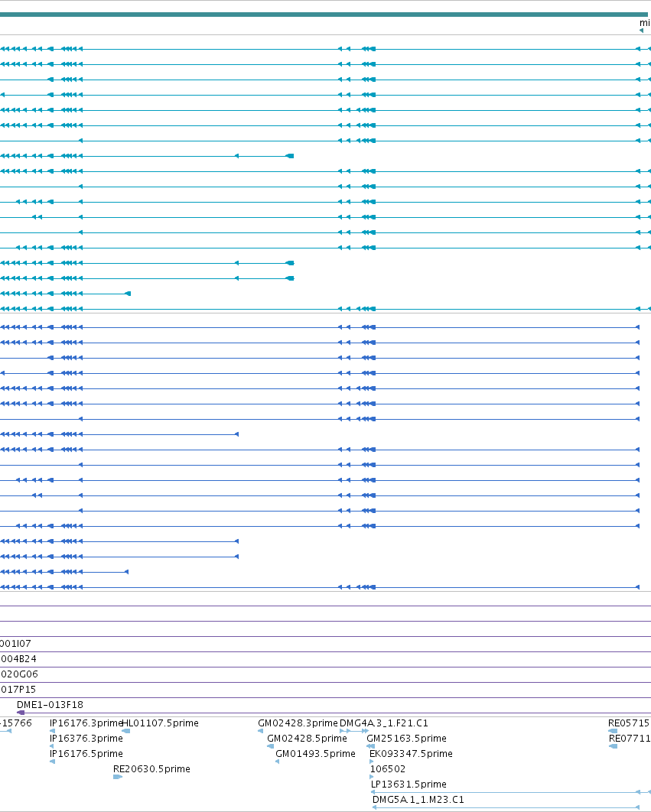Select the 020G06 track label
This screenshot has height=812, width=651.
click(19, 674)
